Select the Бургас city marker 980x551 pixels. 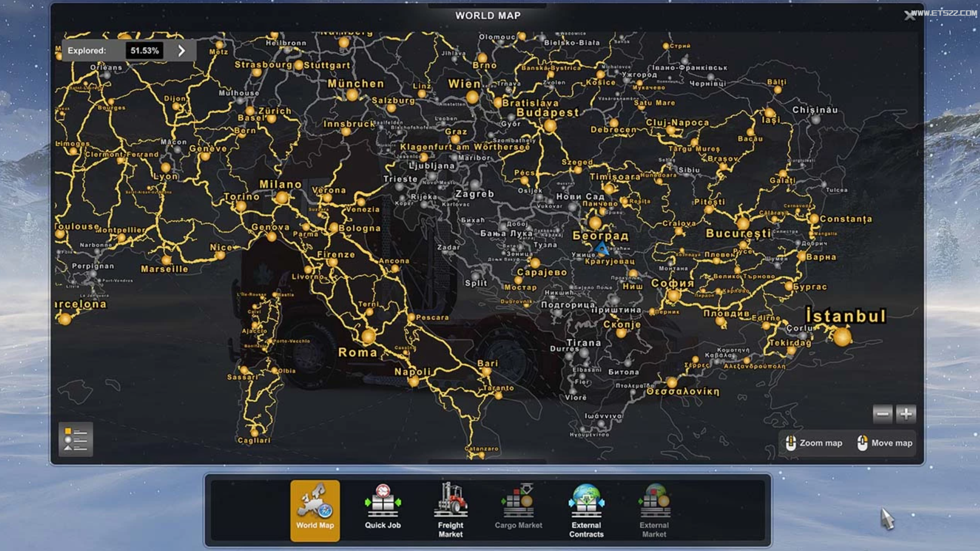tap(789, 287)
